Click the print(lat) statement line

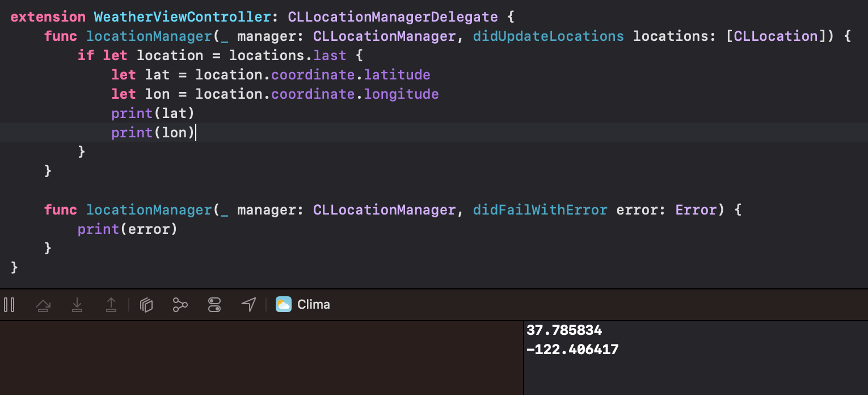click(x=153, y=113)
